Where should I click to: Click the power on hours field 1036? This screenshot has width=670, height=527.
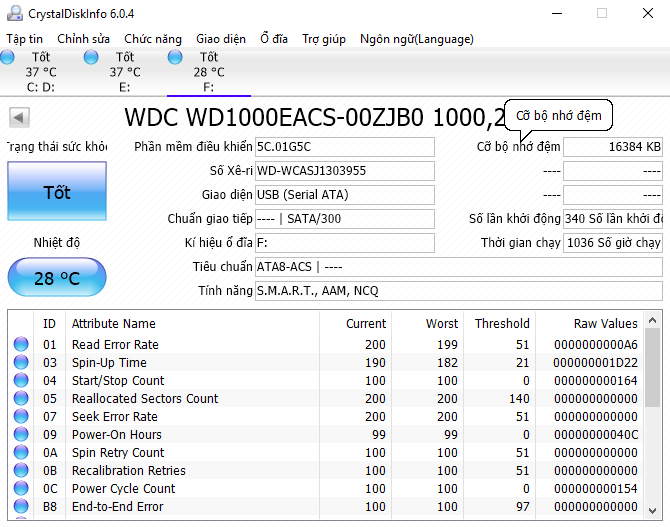(613, 243)
